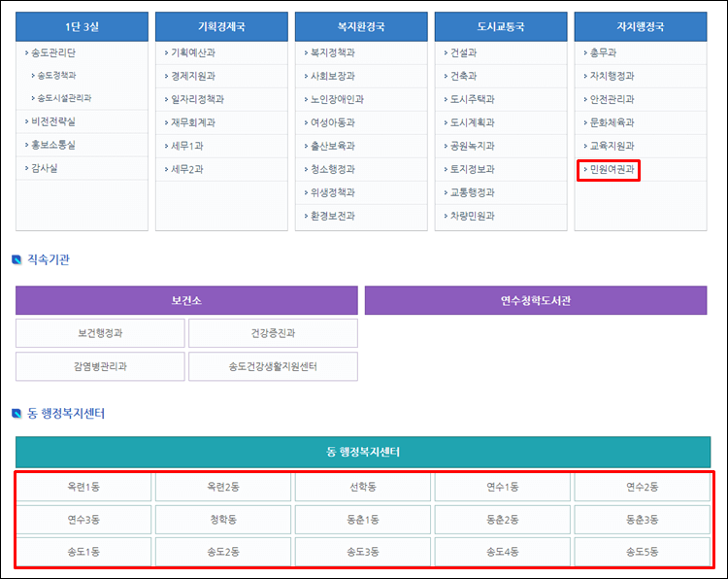728x579 pixels.
Task: Open 세무2과 department
Action: tap(187, 169)
